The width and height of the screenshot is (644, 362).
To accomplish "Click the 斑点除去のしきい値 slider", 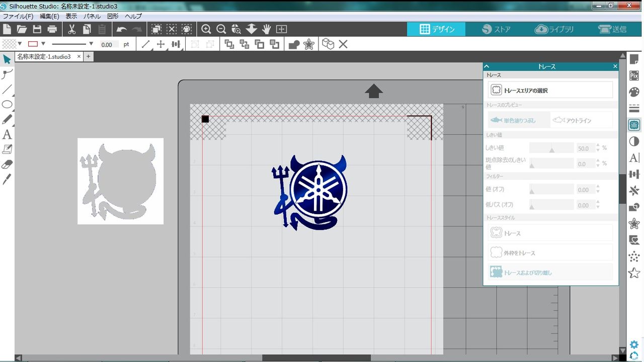I will pos(551,163).
